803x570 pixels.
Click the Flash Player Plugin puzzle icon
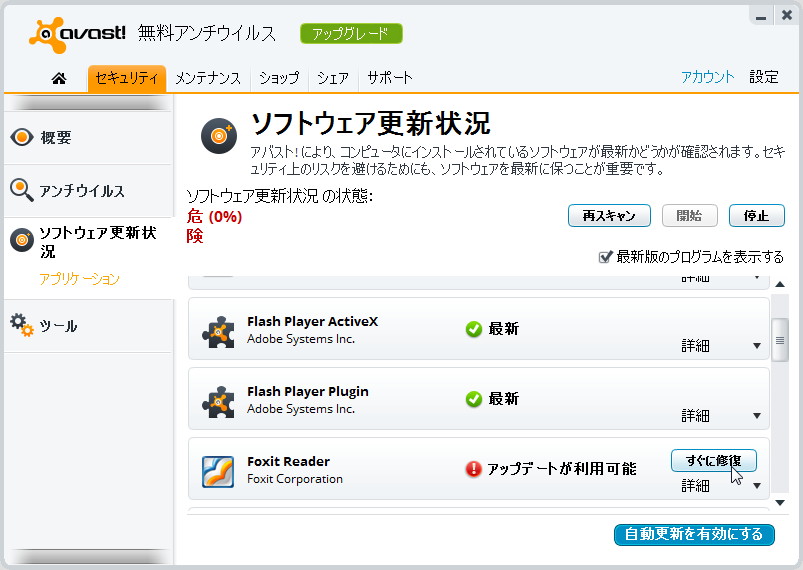click(x=218, y=402)
